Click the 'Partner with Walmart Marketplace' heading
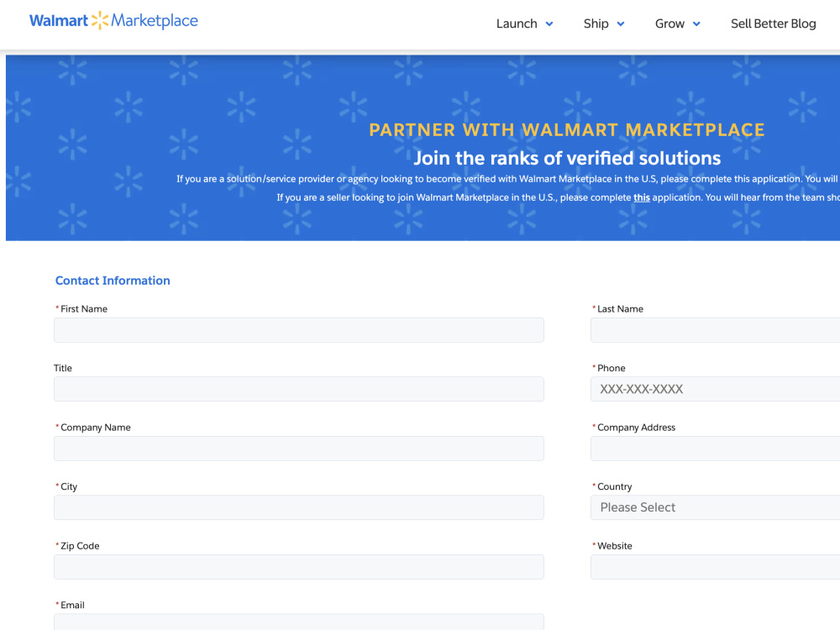The width and height of the screenshot is (840, 630). [567, 130]
